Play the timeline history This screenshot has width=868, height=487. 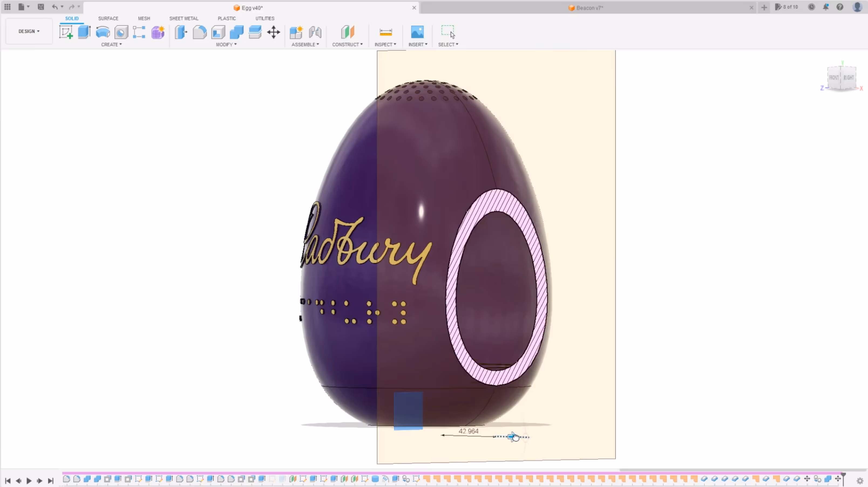(29, 481)
